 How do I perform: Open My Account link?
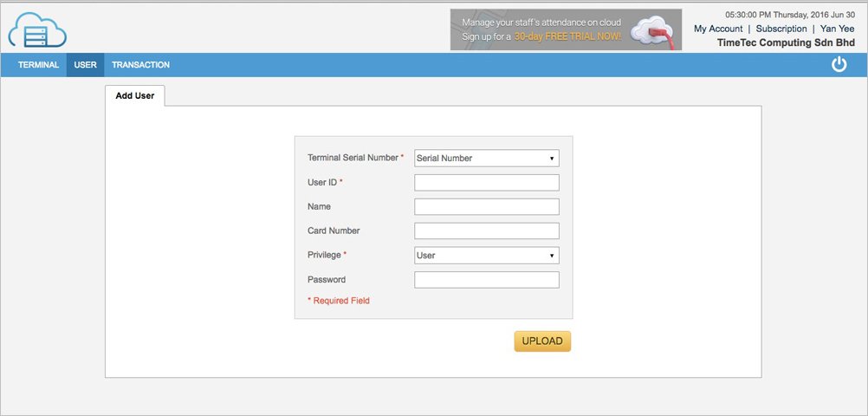coord(718,29)
